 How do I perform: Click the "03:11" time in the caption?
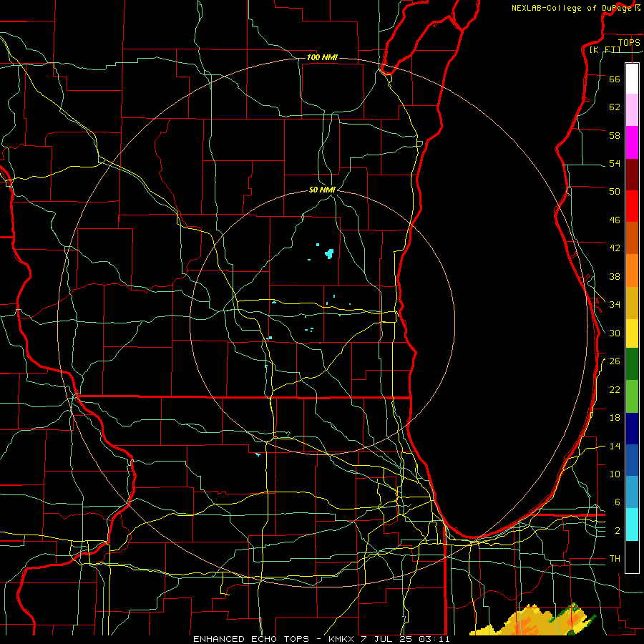coord(434,639)
